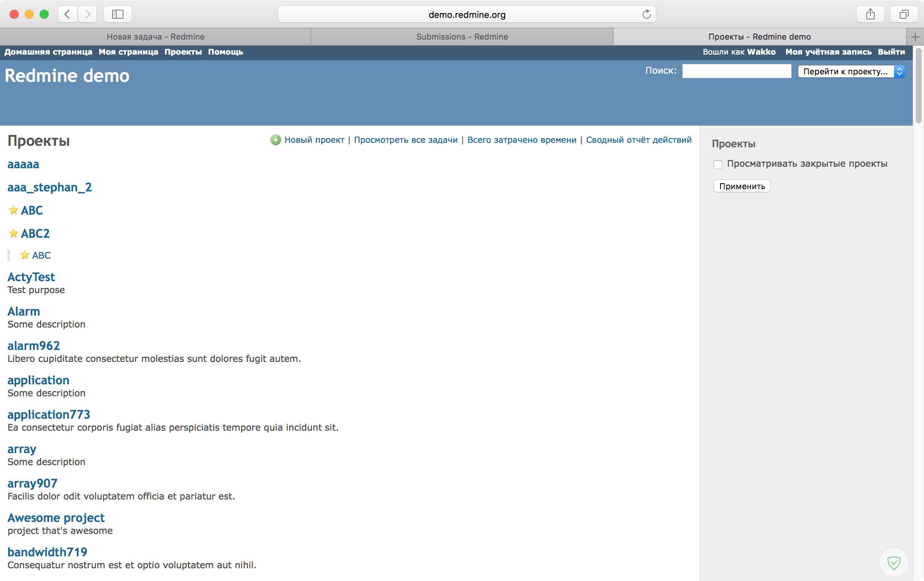Screen dimensions: 924x581
Task: Click the Safari address bar demo.redmine.org
Action: point(466,15)
